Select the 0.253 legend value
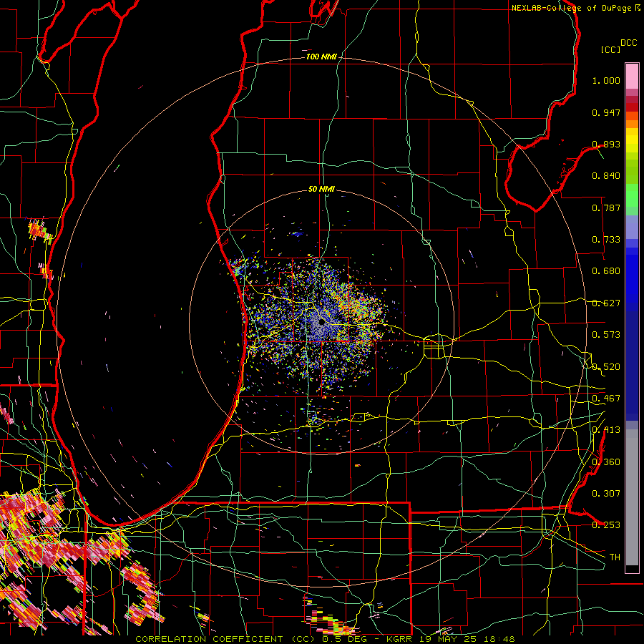 tap(606, 525)
